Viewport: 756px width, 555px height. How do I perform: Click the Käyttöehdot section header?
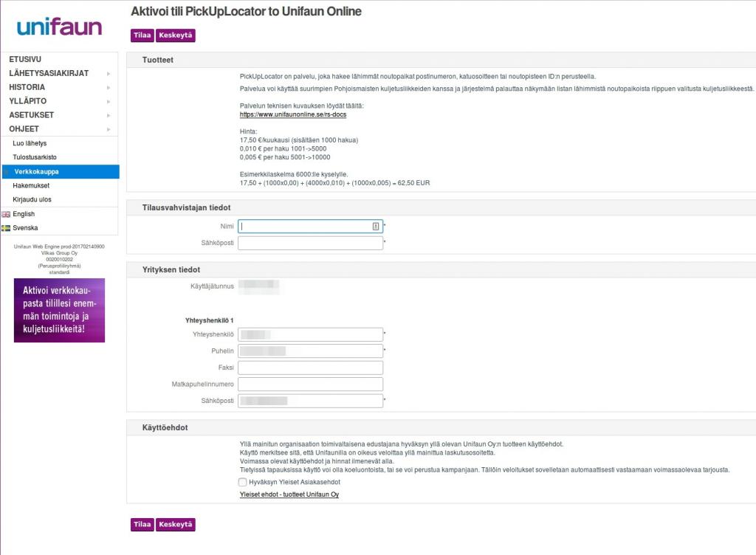165,428
